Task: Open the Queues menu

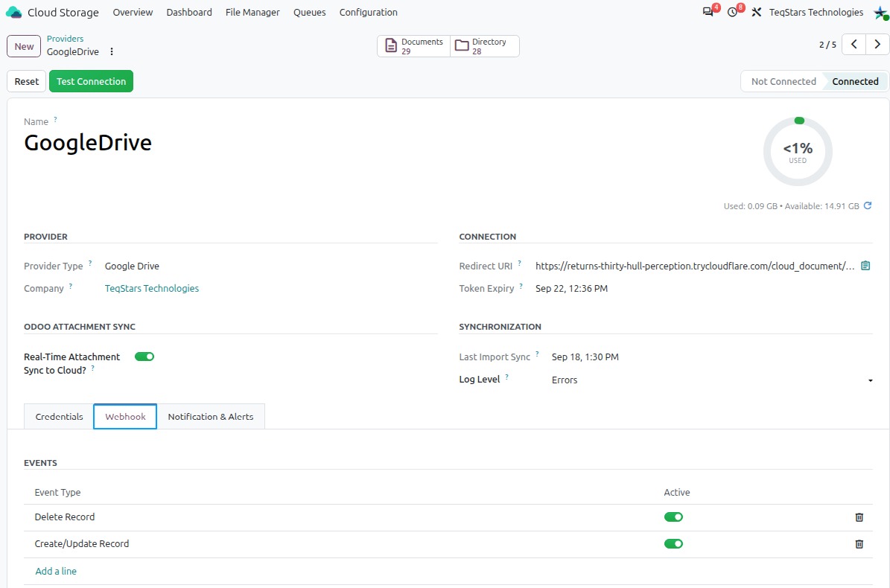Action: [x=309, y=12]
